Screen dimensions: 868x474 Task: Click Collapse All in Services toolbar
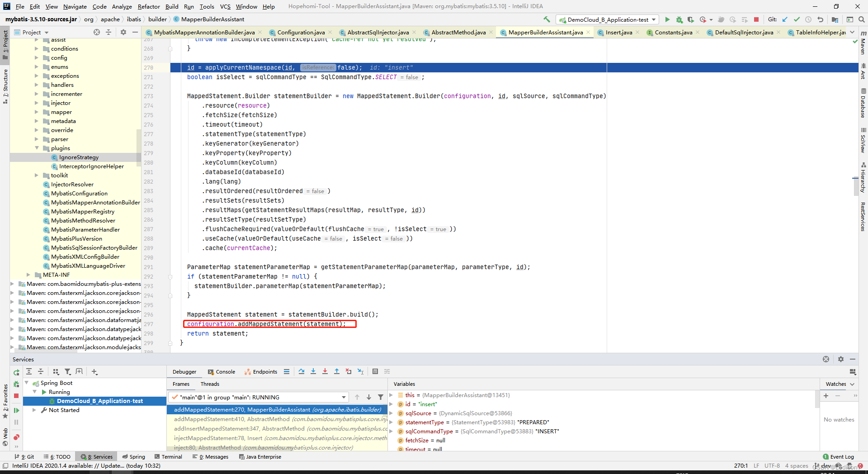click(41, 371)
